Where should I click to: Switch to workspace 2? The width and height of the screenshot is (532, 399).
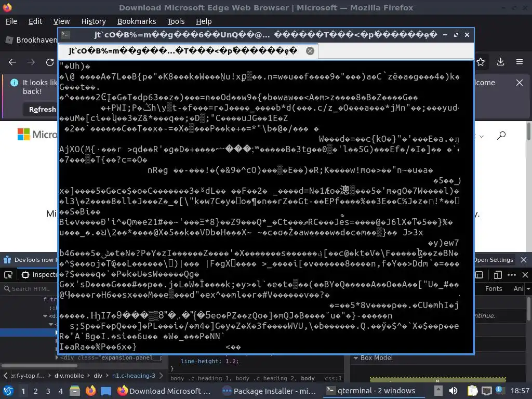click(36, 391)
